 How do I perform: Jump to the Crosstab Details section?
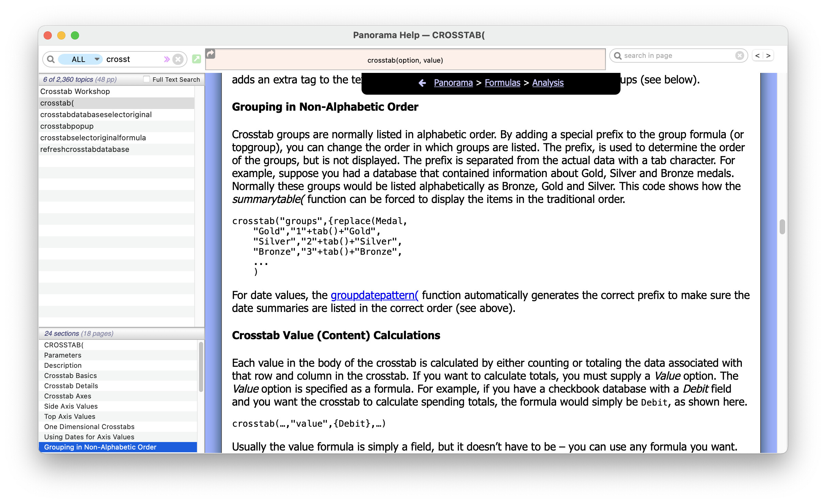pyautogui.click(x=118, y=386)
